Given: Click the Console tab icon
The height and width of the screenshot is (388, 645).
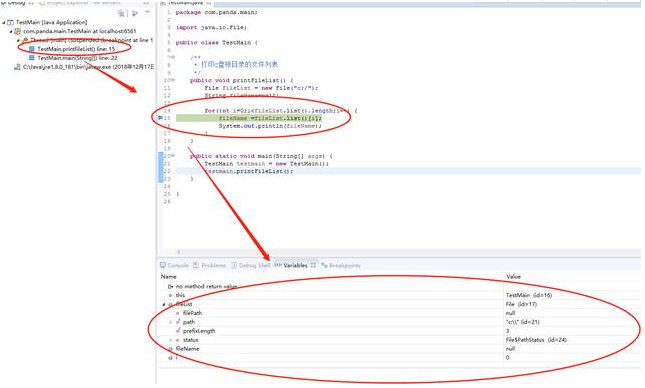Looking at the screenshot, I should (163, 265).
